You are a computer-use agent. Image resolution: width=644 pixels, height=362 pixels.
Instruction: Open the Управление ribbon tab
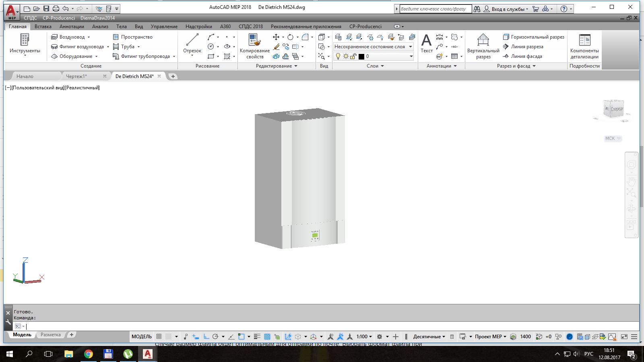coord(164,27)
